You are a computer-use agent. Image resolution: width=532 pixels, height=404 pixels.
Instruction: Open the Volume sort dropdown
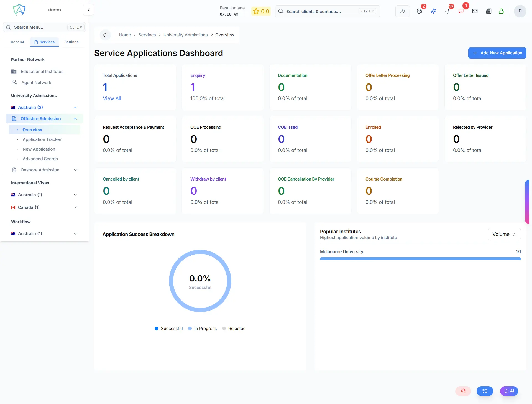pos(504,234)
